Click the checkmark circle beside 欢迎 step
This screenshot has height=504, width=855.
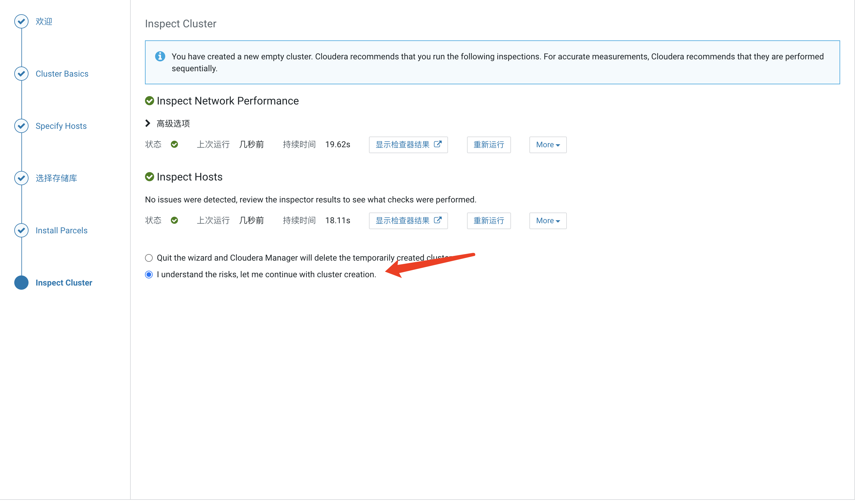[21, 21]
